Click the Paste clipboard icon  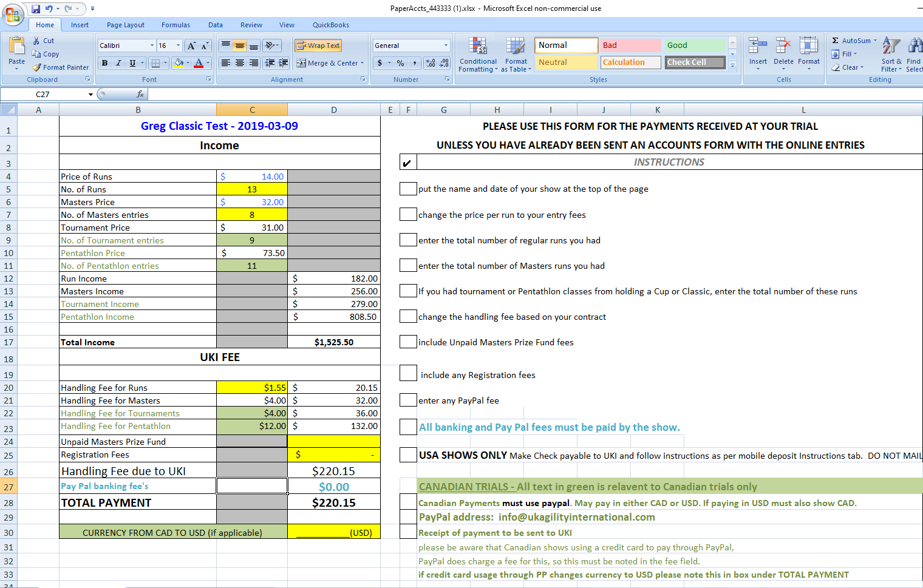click(x=17, y=46)
